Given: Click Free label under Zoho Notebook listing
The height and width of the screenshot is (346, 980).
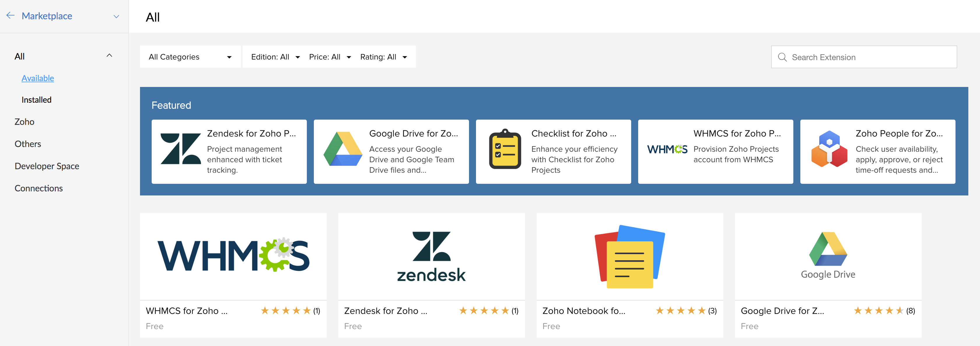Looking at the screenshot, I should (551, 326).
